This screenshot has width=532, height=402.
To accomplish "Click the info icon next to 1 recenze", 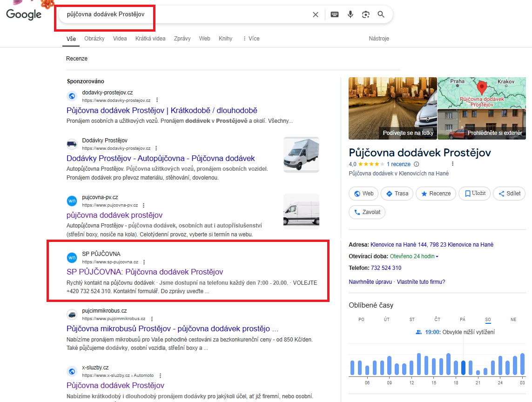I will click(416, 164).
